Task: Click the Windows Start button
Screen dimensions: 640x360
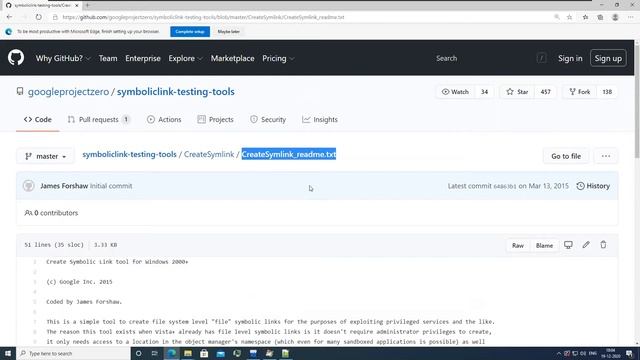Action: [x=8, y=353]
